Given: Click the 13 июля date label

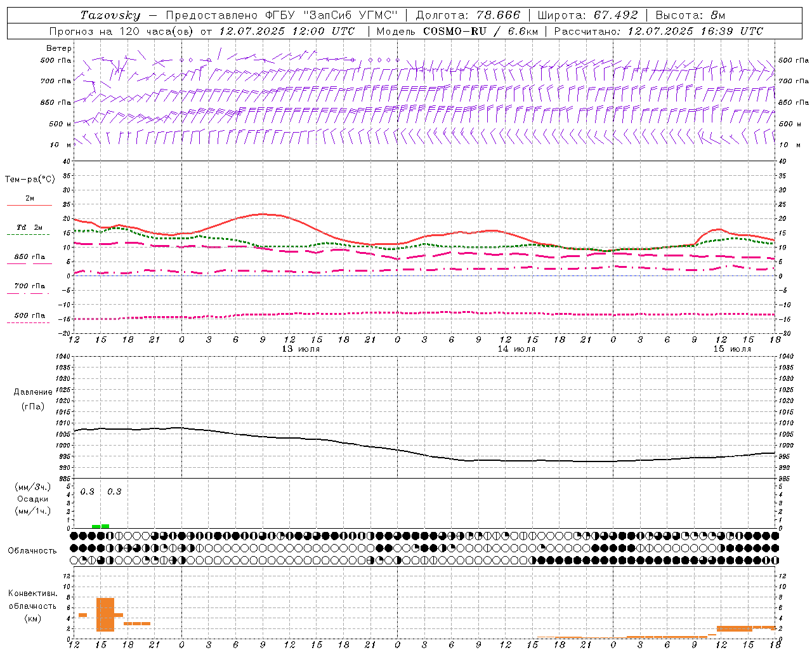Looking at the screenshot, I should pyautogui.click(x=301, y=349).
